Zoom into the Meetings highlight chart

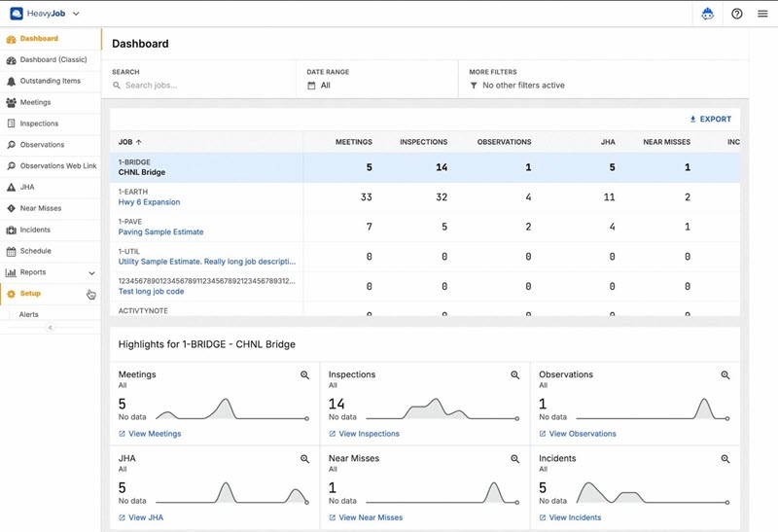click(304, 375)
